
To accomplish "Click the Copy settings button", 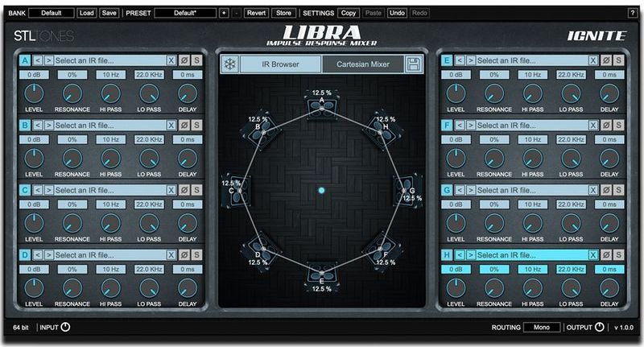I will pyautogui.click(x=349, y=13).
